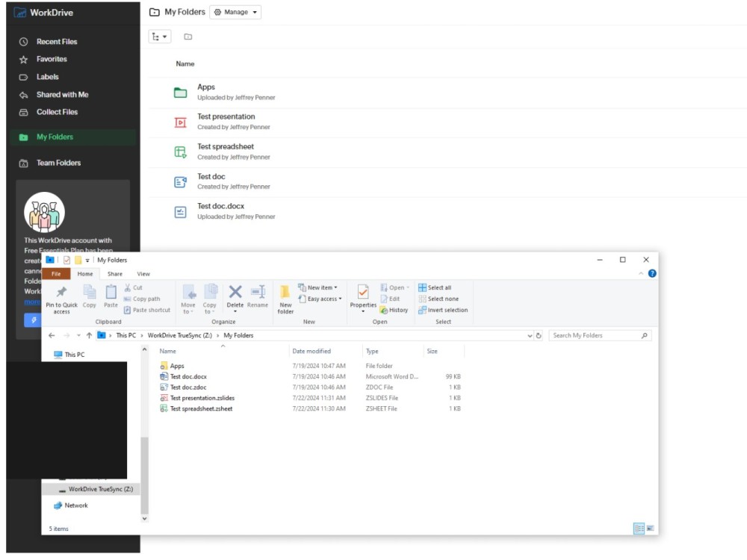
Task: Go back in Explorer navigation
Action: click(52, 336)
